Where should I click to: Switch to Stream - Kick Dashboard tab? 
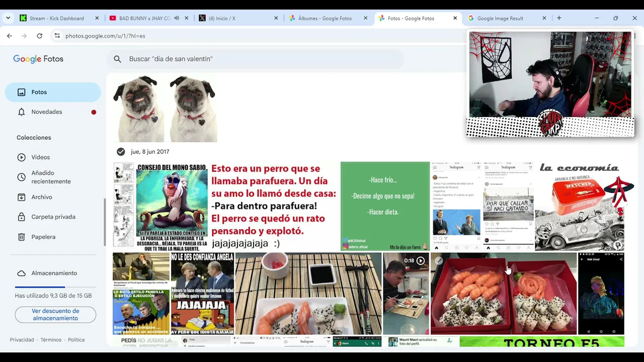click(57, 18)
